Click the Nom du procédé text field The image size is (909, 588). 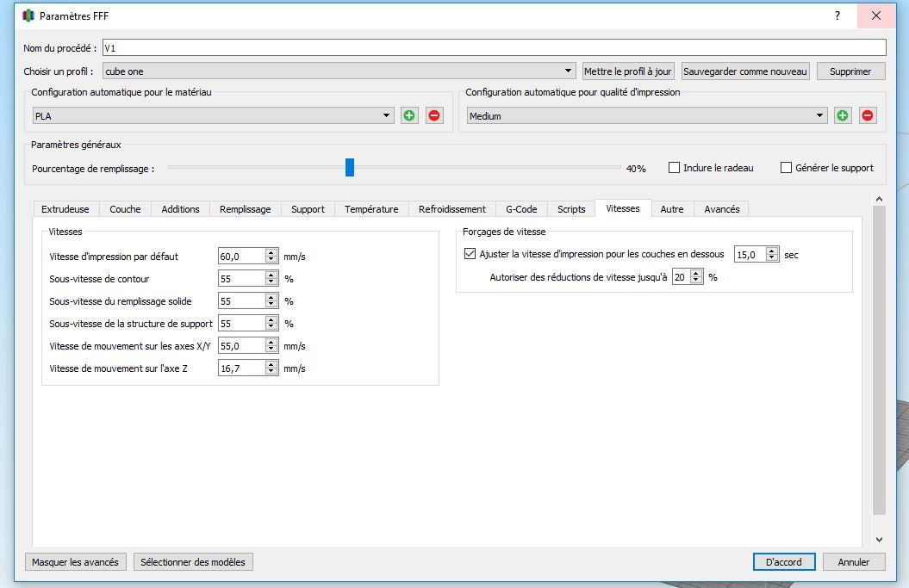coord(495,47)
